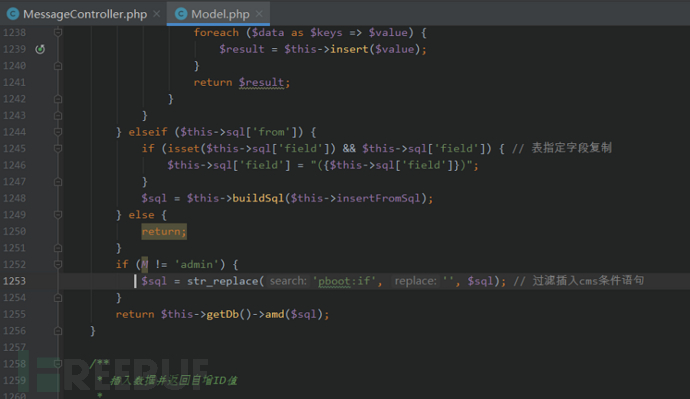Click the PHP class icon on Model.php tab

pos(181,14)
